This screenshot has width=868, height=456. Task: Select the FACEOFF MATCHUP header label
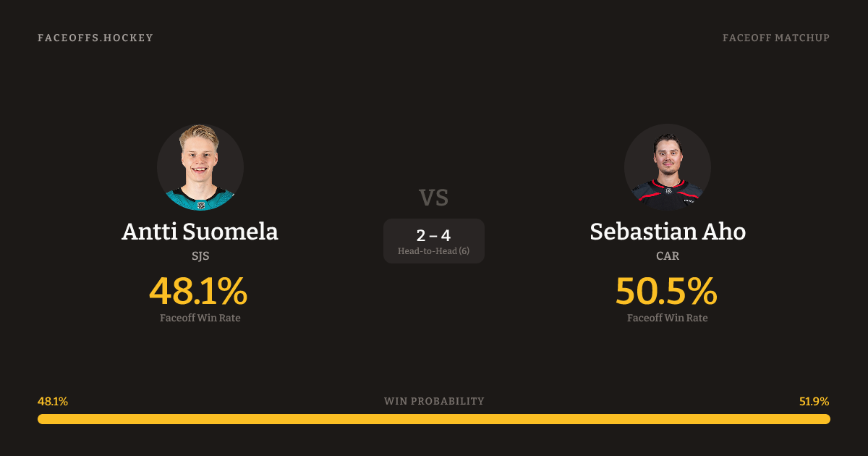[775, 38]
